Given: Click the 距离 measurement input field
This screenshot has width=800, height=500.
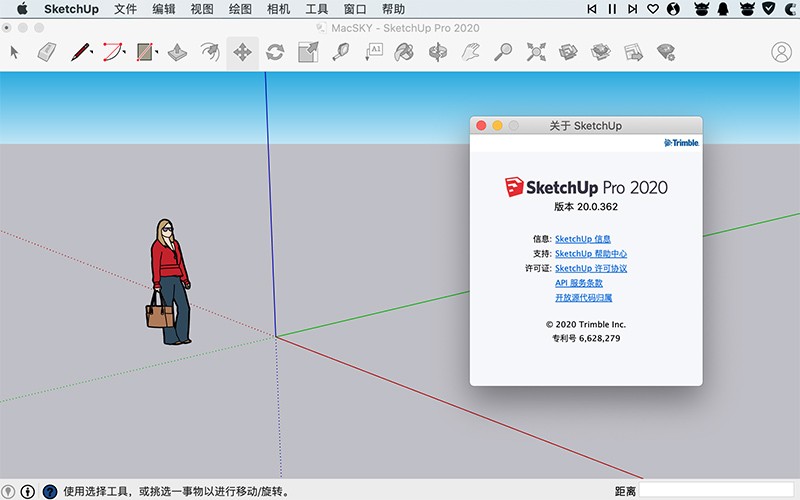Looking at the screenshot, I should pyautogui.click(x=717, y=491).
